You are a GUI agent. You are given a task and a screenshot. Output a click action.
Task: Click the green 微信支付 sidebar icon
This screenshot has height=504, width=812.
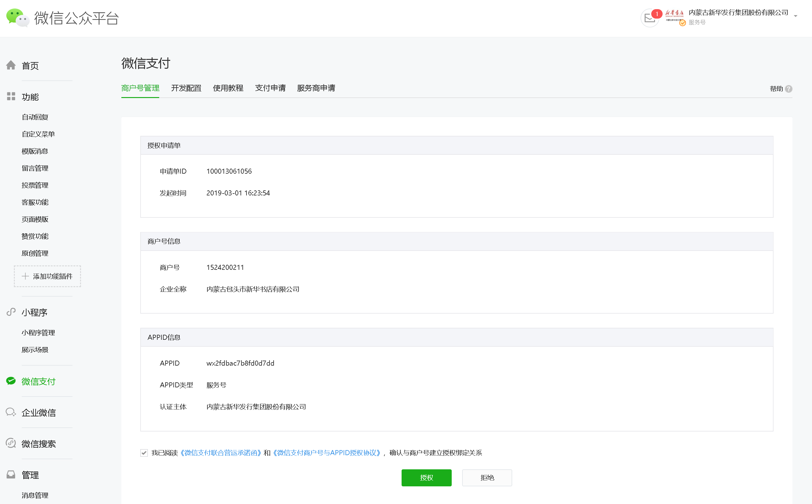[11, 381]
